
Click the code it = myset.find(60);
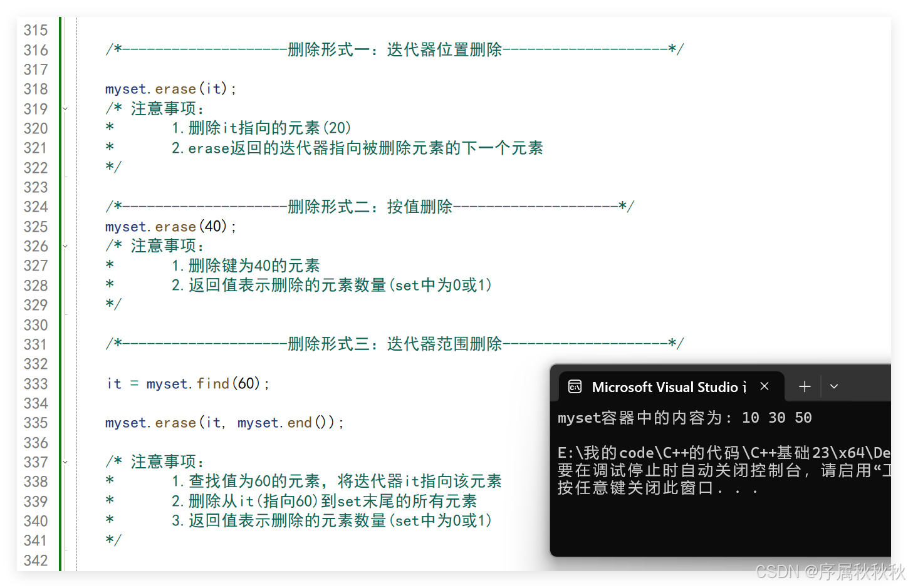pyautogui.click(x=188, y=383)
